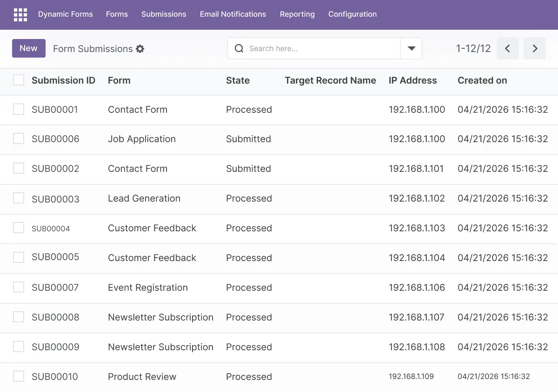This screenshot has height=392, width=558.
Task: Click the Lead Generation form cell
Action: [144, 198]
